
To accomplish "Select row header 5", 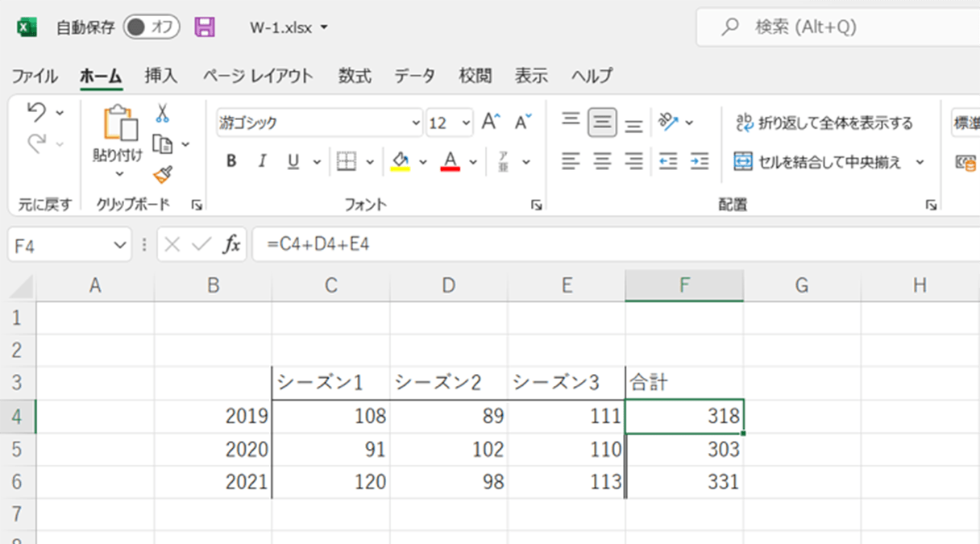I will (18, 450).
